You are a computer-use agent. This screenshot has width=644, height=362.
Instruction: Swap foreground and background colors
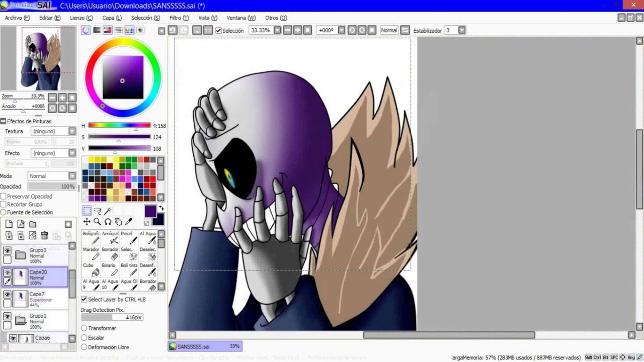tap(161, 208)
